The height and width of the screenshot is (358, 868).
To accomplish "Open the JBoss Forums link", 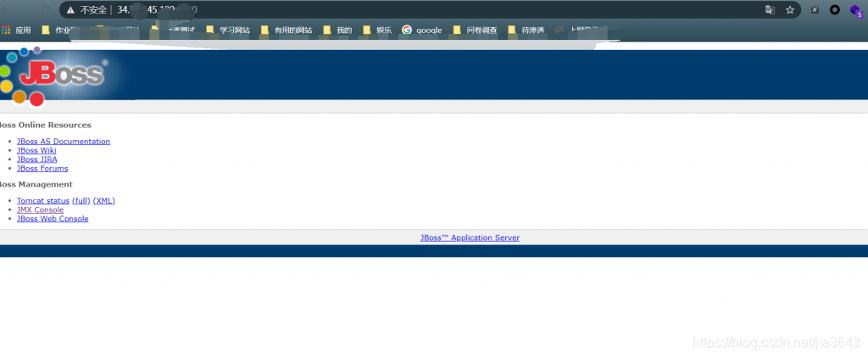I will (x=42, y=168).
